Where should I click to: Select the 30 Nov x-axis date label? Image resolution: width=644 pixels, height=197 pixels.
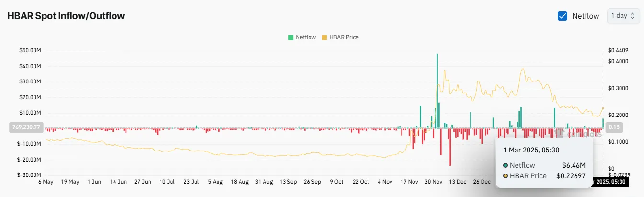pyautogui.click(x=434, y=182)
